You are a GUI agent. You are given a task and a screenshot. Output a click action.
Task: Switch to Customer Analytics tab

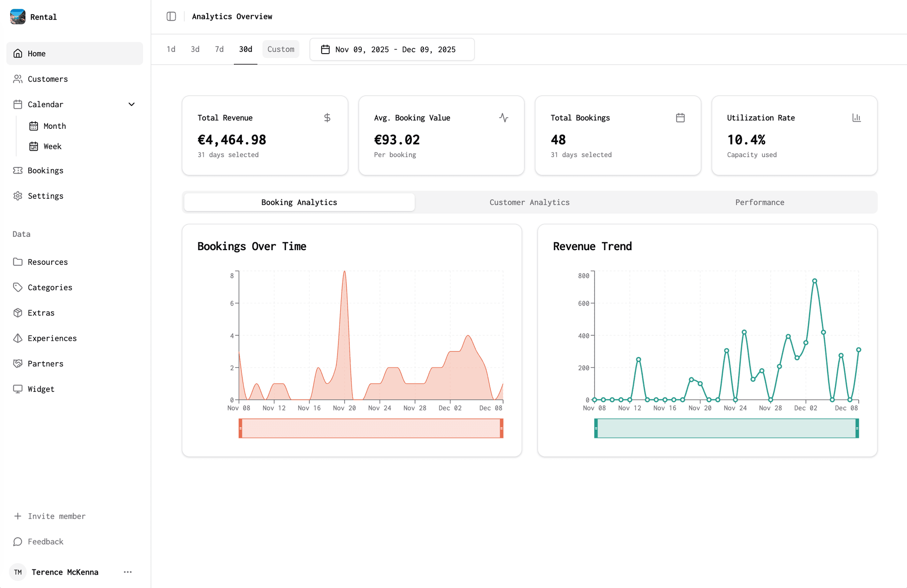click(529, 202)
